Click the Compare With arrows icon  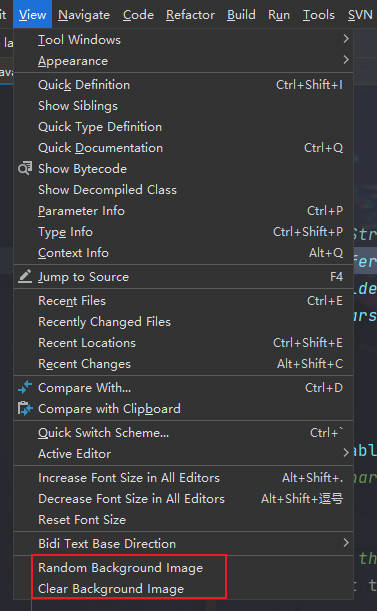25,388
